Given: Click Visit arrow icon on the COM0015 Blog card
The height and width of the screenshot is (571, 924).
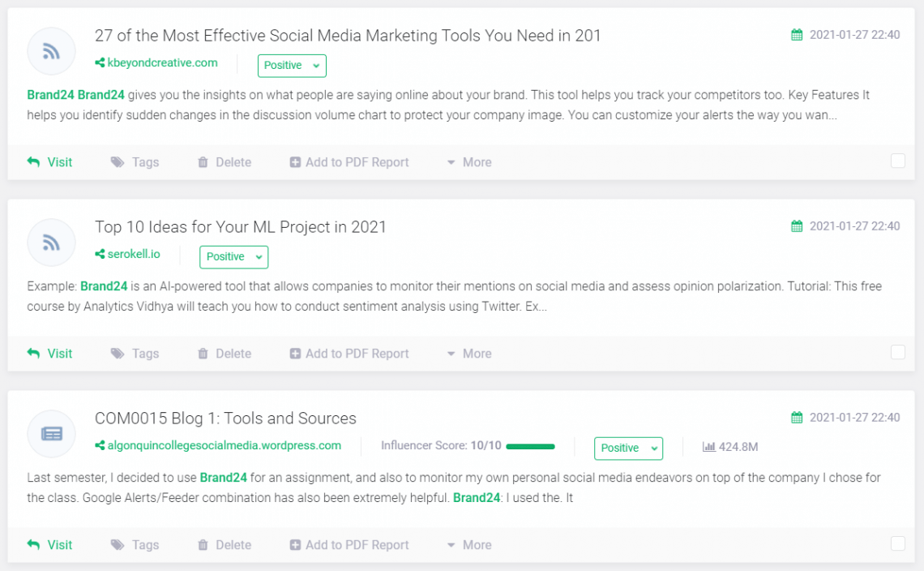Looking at the screenshot, I should point(33,544).
